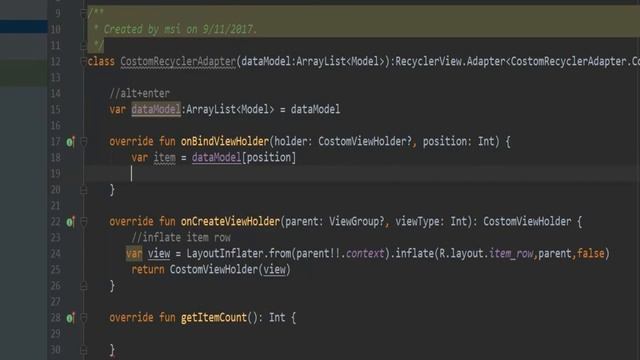Viewport: 640px width, 360px height.
Task: Click line number 13 in the gutter
Action: [56, 78]
